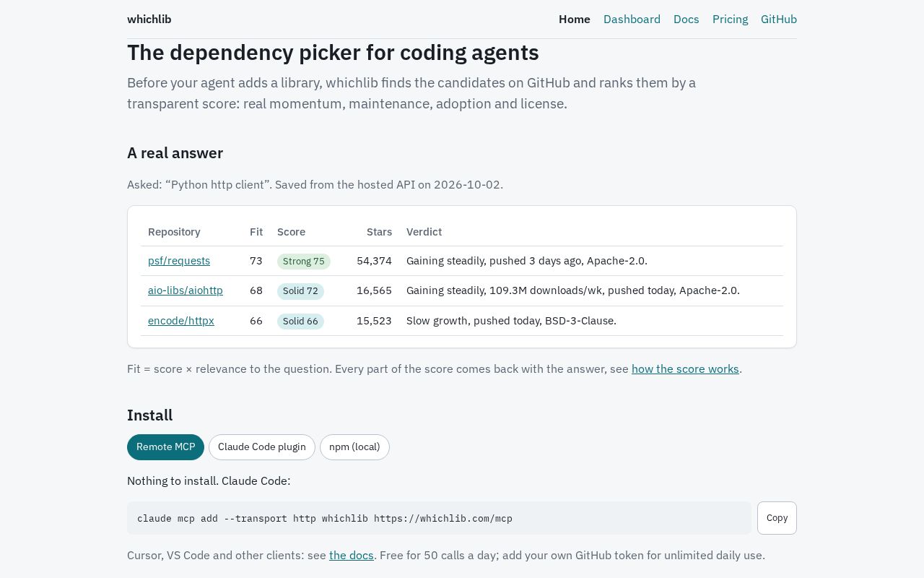Follow the 'how the score works' link
The height and width of the screenshot is (578, 924).
click(685, 369)
